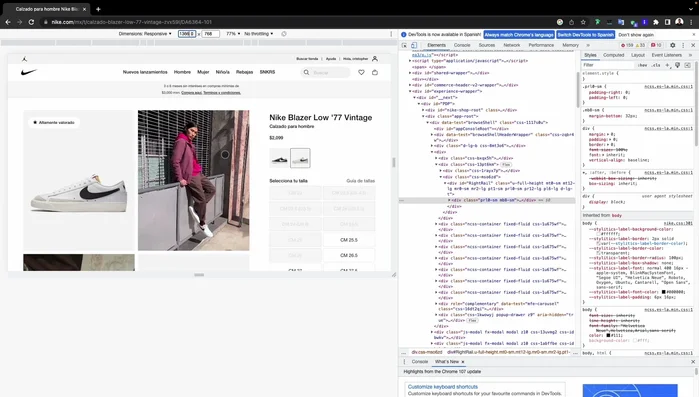Screen dimensions: 699x397
Task: Switch to the Elements tab
Action: 436,45
